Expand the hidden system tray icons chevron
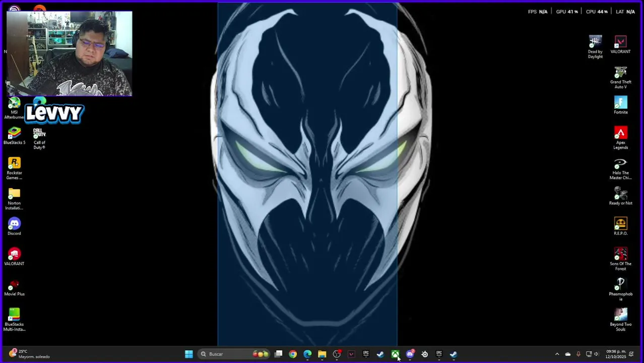Viewport: 644px width, 363px height. (557, 354)
